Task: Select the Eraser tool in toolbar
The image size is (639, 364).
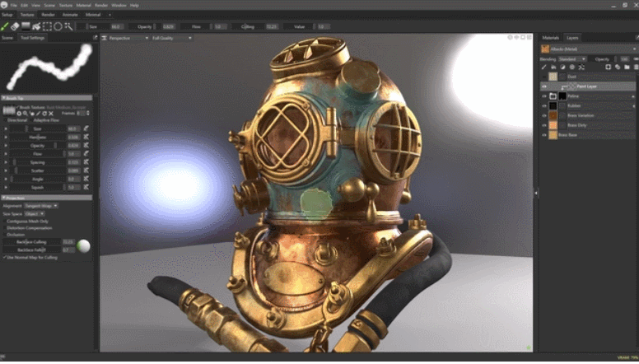Action: click(x=16, y=26)
